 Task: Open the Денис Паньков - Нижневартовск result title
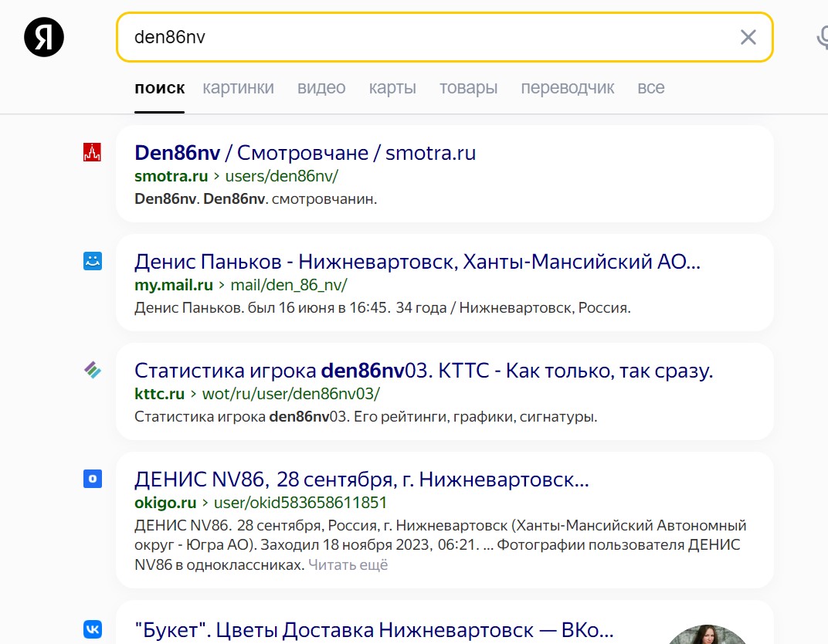[417, 261]
